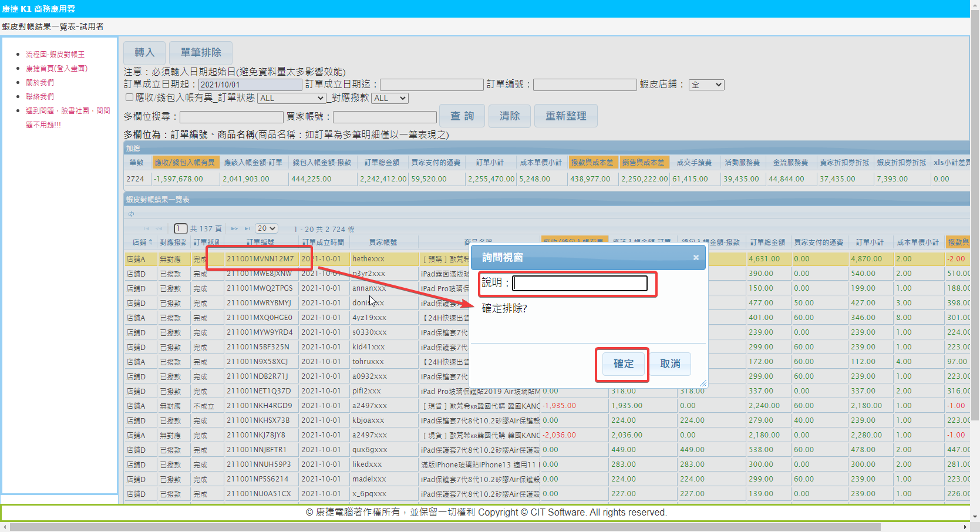
Task: Click the grid refresh icon
Action: click(131, 214)
